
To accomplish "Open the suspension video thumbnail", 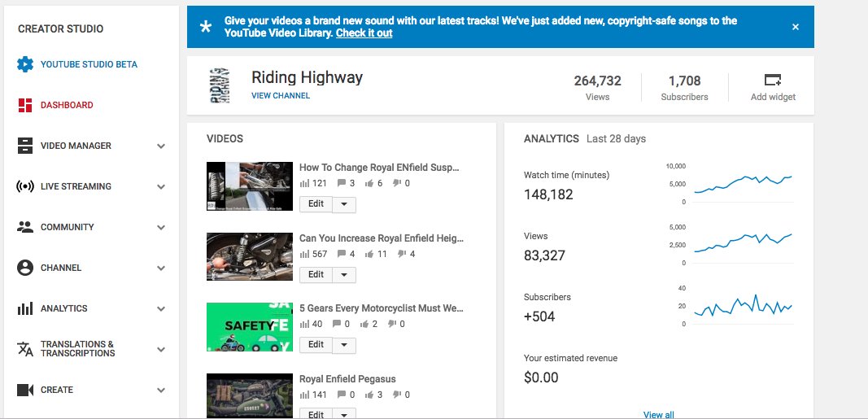I will (x=250, y=186).
